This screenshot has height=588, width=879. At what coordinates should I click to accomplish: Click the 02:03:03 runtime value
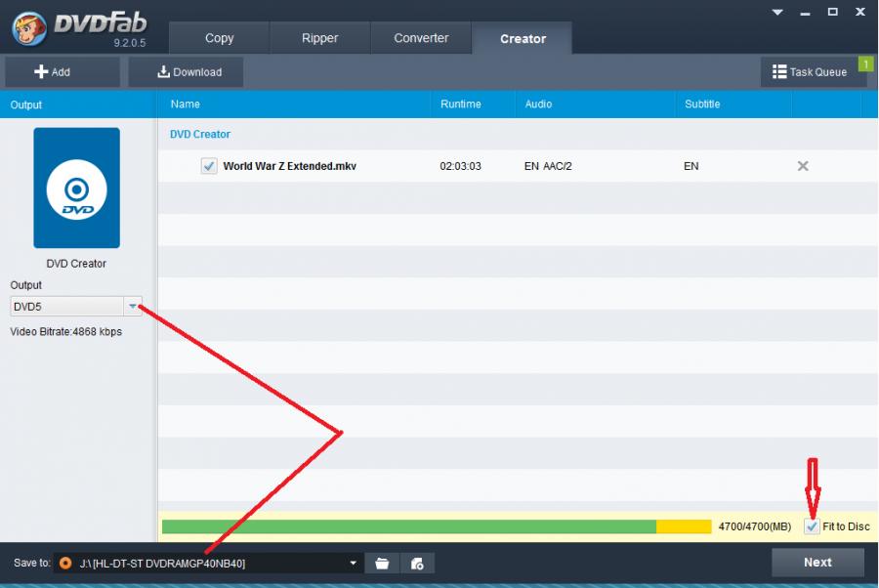click(460, 166)
